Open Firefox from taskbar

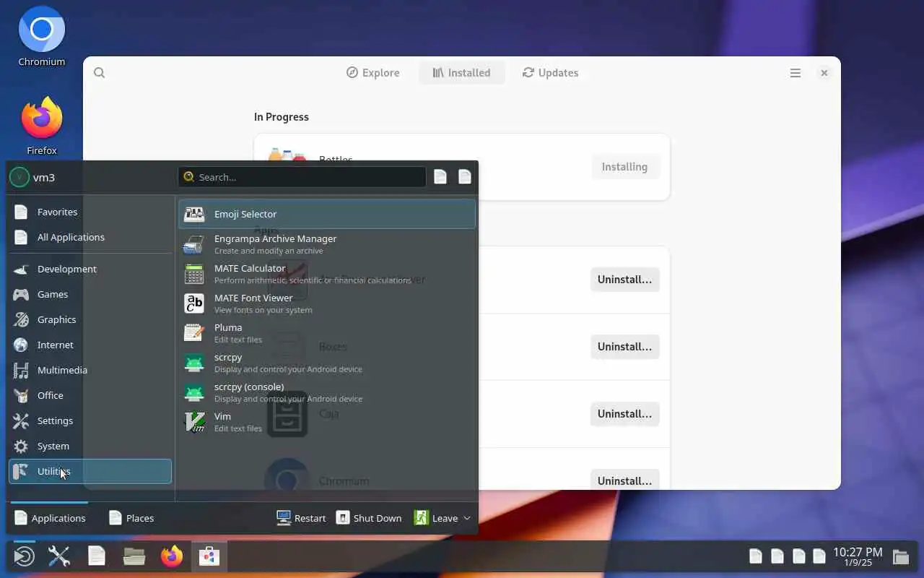click(x=172, y=556)
